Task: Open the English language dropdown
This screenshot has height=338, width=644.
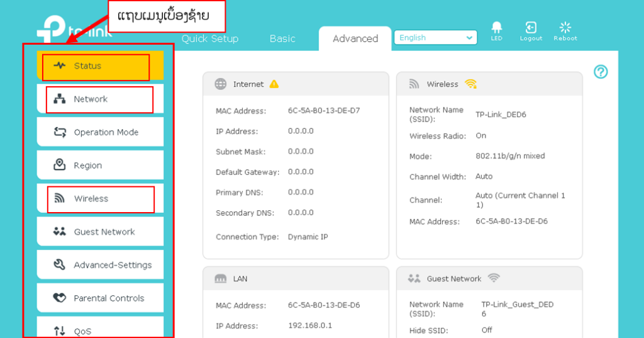Action: (x=435, y=38)
